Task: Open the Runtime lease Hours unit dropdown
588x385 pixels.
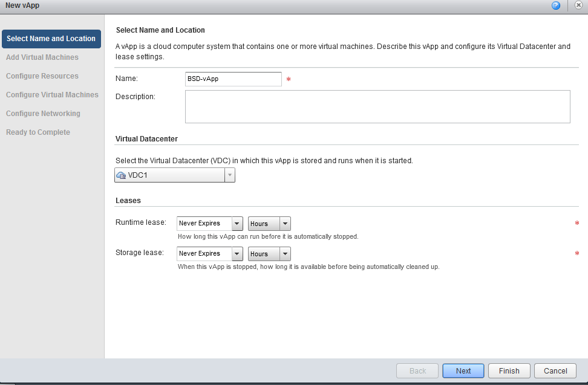Action: tap(269, 224)
